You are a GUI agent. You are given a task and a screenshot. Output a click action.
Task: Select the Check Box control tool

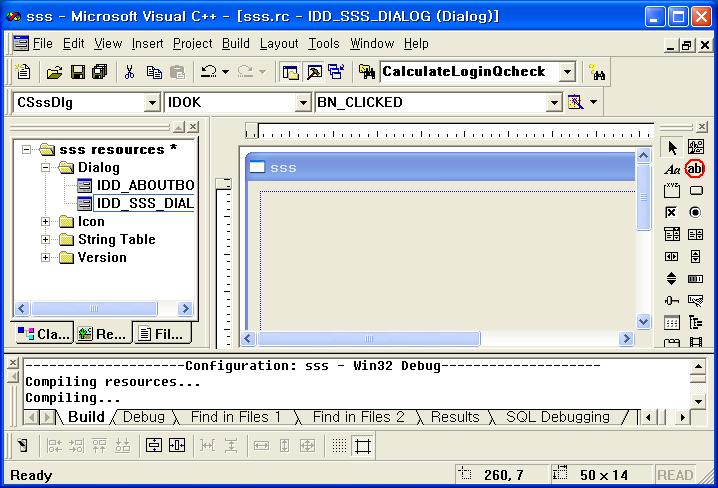coord(672,212)
